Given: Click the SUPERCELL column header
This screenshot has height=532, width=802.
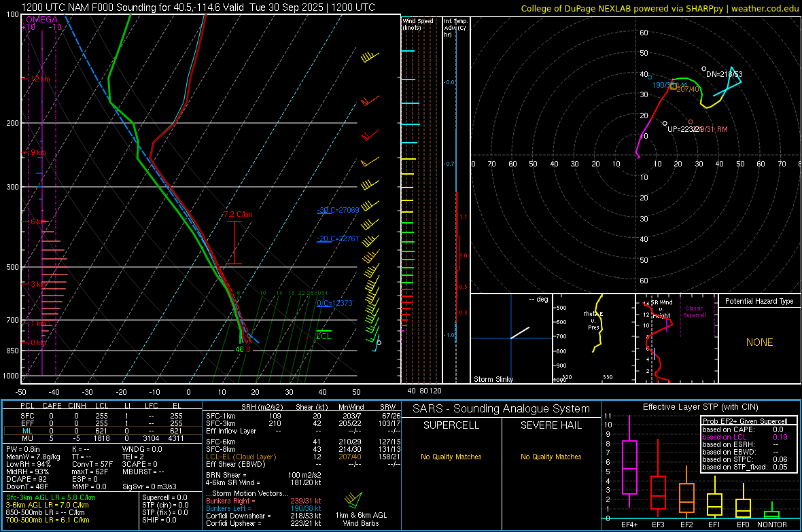Looking at the screenshot, I should (451, 425).
